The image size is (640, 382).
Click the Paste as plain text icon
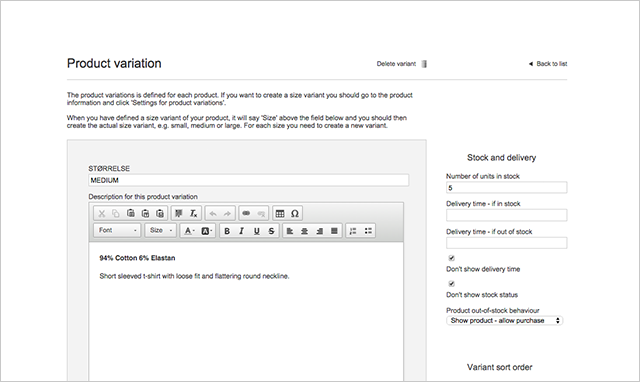point(145,213)
